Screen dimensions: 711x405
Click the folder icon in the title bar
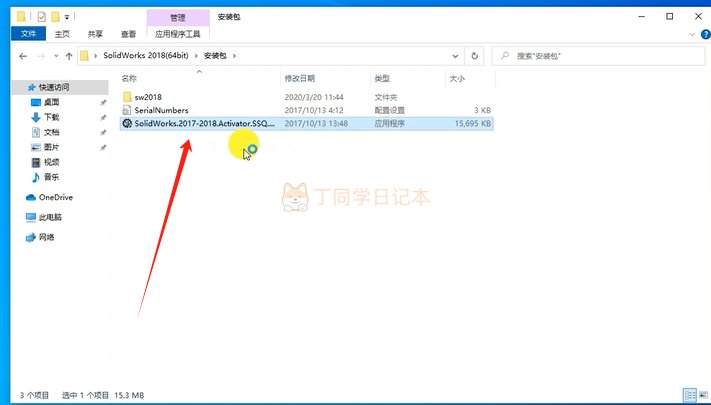(x=21, y=17)
